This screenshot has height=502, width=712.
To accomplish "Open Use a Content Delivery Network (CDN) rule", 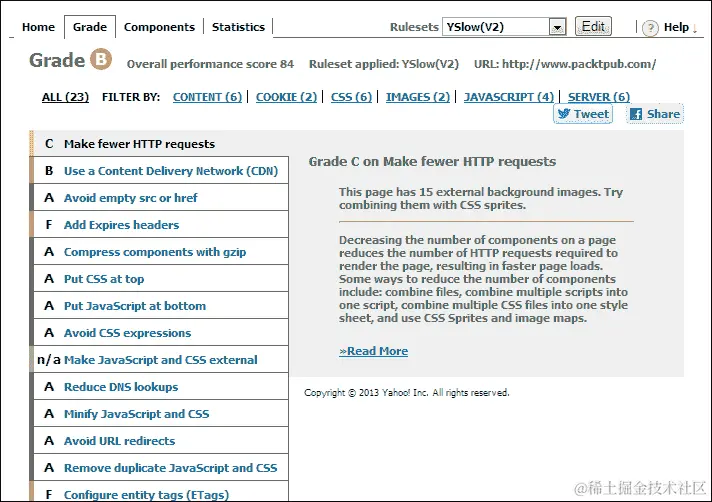I will point(161,171).
